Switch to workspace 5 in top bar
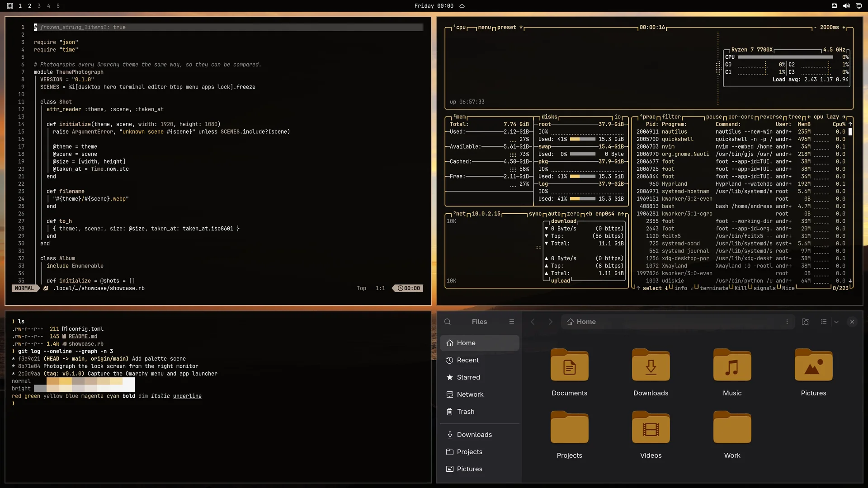Viewport: 868px width, 488px height. tap(58, 6)
